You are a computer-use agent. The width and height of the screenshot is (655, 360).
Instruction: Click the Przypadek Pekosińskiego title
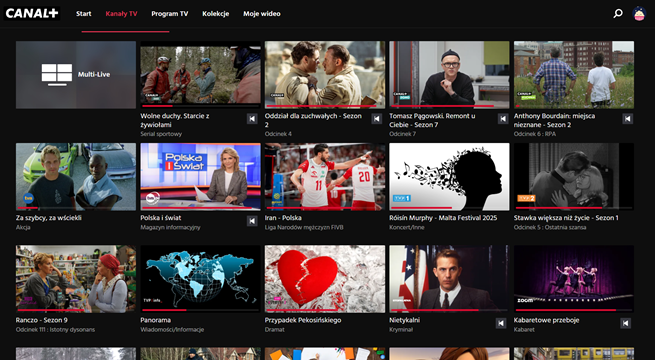[303, 320]
